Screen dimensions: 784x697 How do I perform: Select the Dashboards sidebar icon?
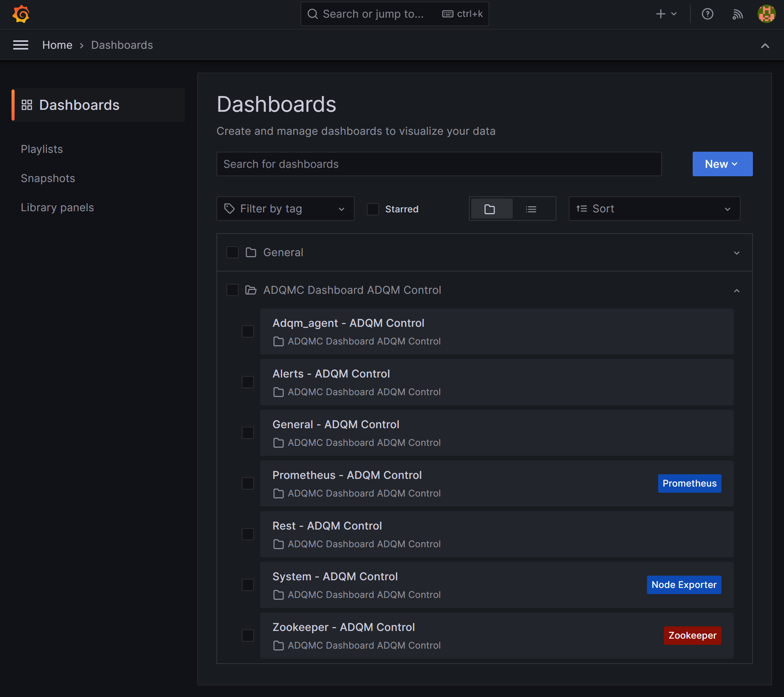[x=27, y=104]
